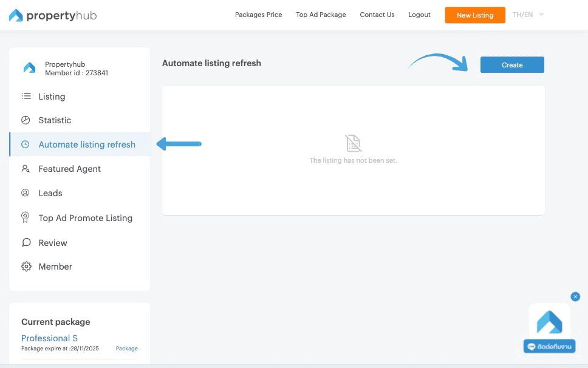This screenshot has height=368, width=588.
Task: Open the Packages Price menu item
Action: (258, 15)
